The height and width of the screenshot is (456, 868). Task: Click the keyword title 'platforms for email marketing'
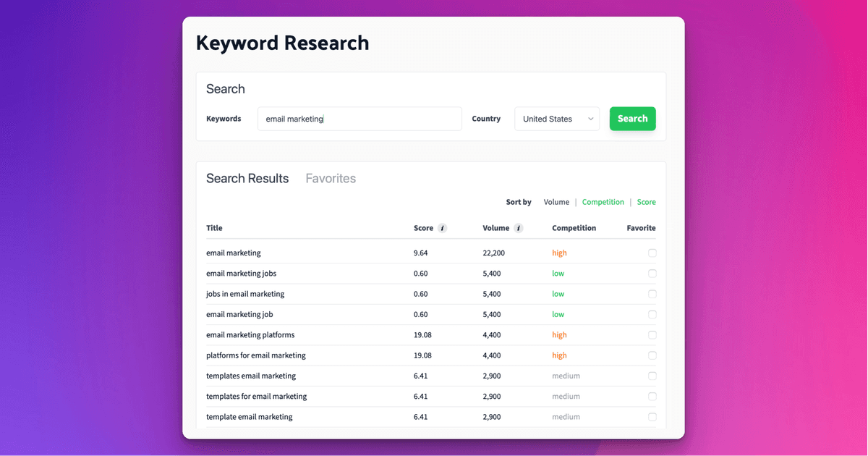[256, 355]
